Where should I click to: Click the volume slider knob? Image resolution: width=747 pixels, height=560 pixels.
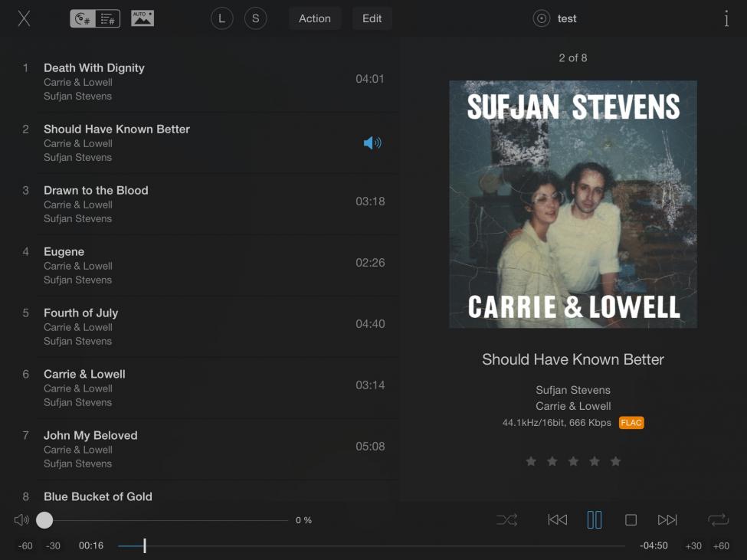point(44,520)
